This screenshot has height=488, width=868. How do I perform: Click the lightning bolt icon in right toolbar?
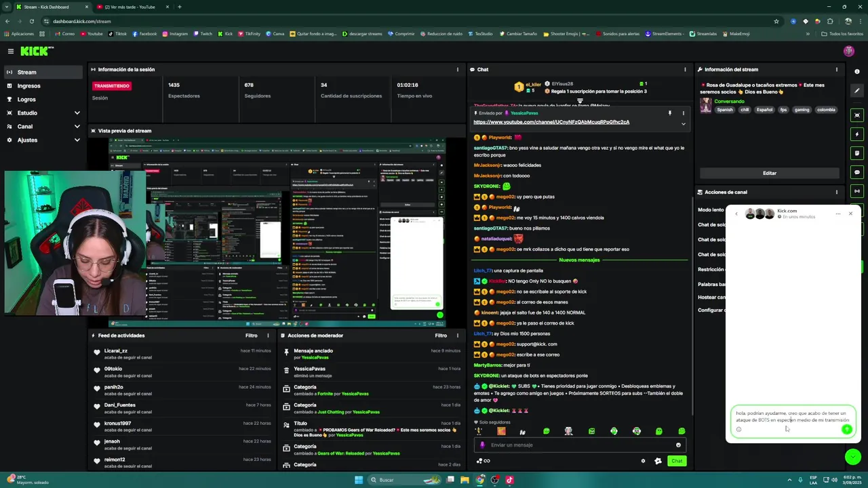click(x=857, y=134)
